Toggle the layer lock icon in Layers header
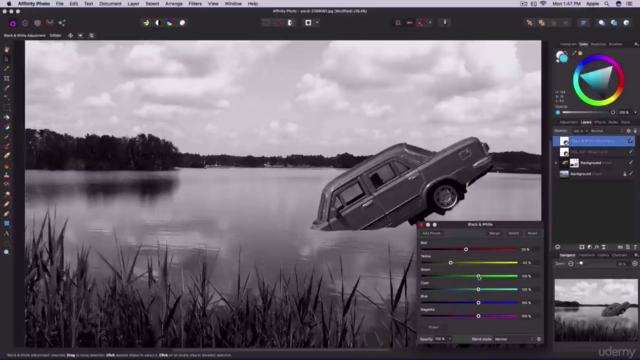640x360 pixels. click(635, 131)
